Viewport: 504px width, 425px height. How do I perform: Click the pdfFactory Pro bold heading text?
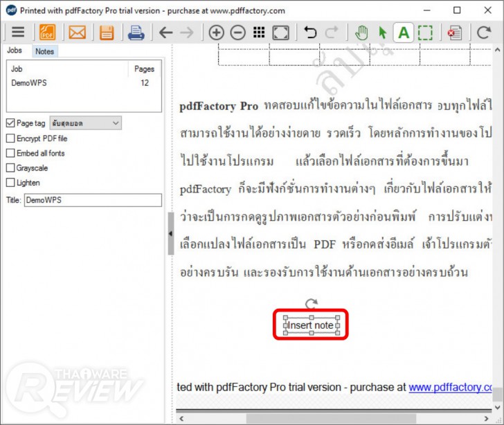tap(219, 106)
